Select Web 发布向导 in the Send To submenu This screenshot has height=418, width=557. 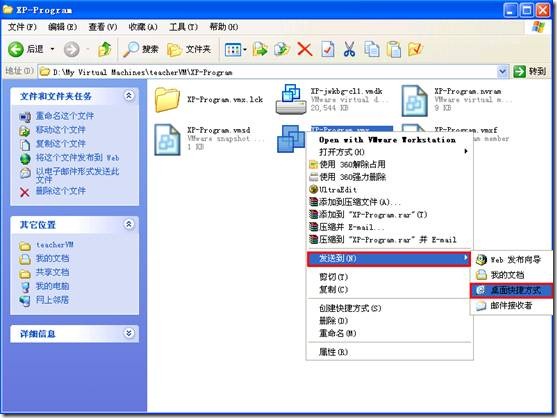(x=512, y=260)
